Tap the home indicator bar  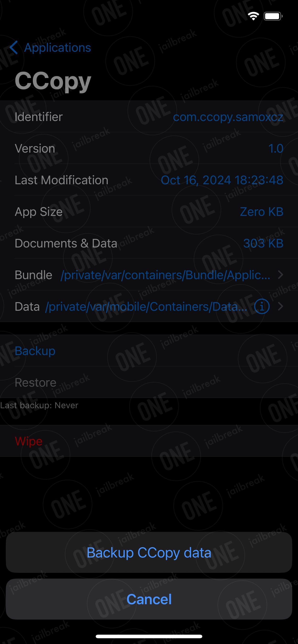point(149,636)
